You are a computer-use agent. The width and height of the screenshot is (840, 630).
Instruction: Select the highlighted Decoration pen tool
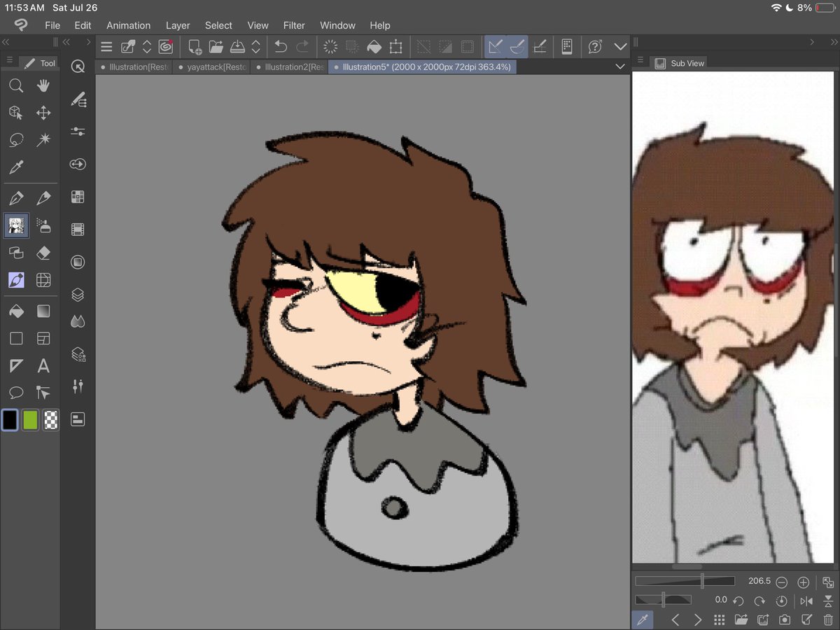(x=16, y=280)
